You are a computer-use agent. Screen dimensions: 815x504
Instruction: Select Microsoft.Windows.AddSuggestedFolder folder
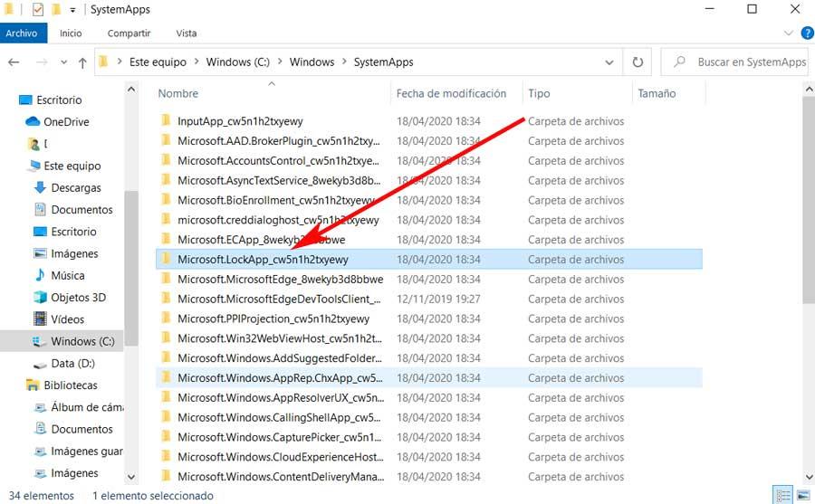(429, 358)
